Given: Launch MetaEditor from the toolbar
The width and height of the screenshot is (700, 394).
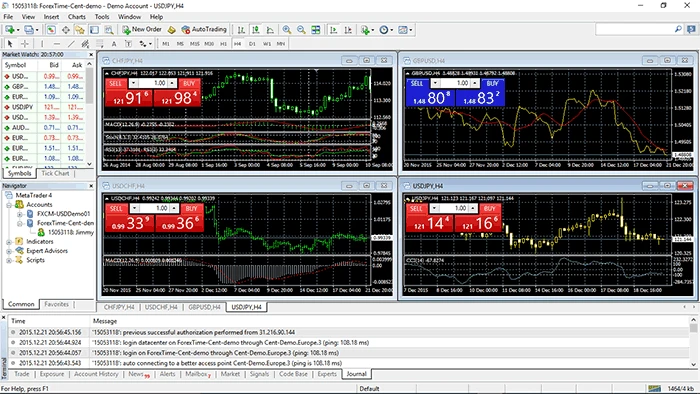Looking at the screenshot, I should tap(171, 29).
